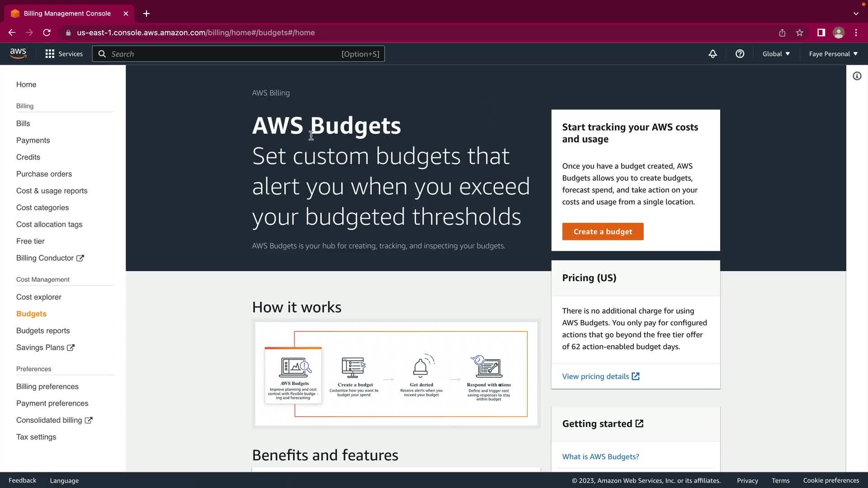Click the browser share icon
The height and width of the screenshot is (488, 868).
click(782, 33)
